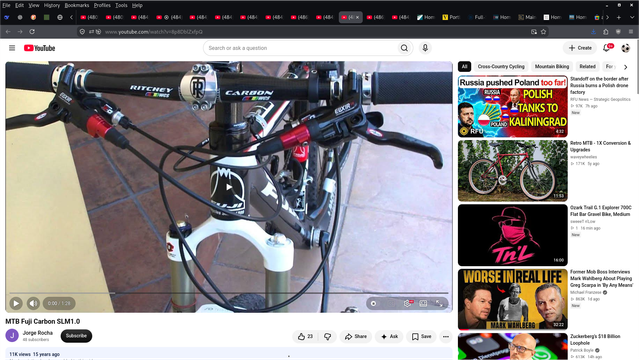
Task: Select the Mountain Biking chip
Action: [552, 66]
